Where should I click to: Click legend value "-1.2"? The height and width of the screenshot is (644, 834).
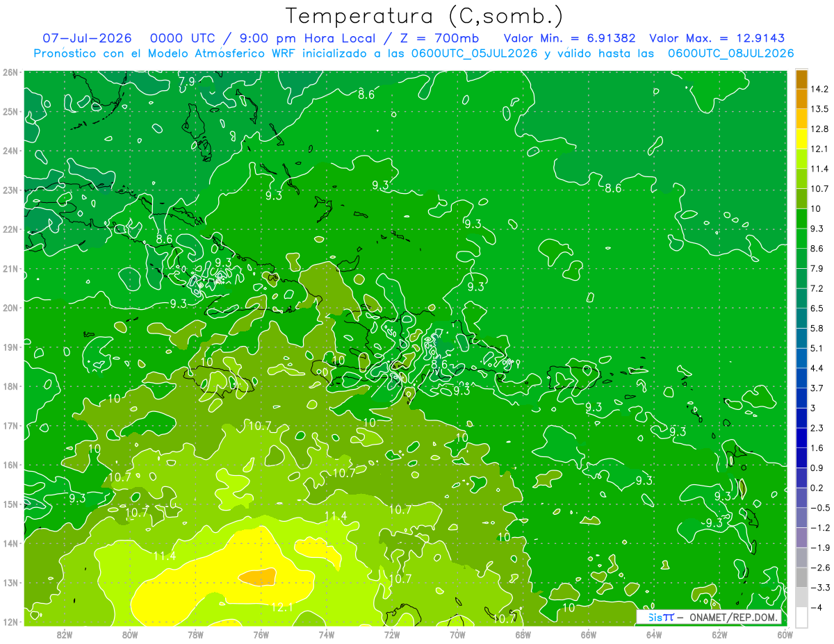819,527
